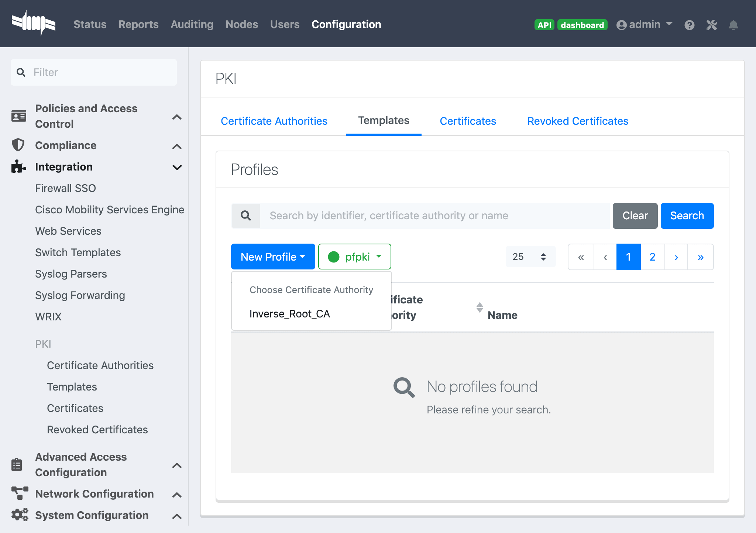Collapse the Integration section chevron
756x533 pixels.
coord(177,167)
